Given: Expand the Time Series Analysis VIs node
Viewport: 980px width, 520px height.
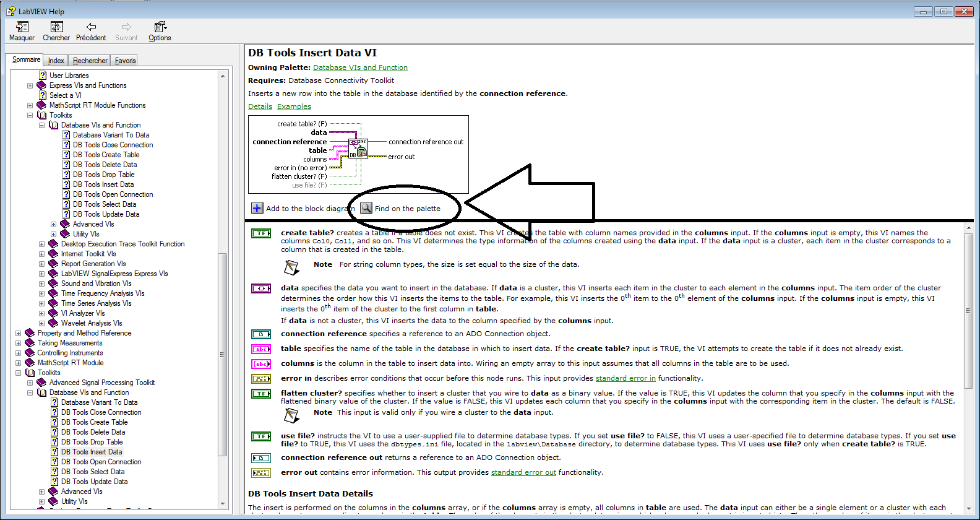Looking at the screenshot, I should [41, 303].
